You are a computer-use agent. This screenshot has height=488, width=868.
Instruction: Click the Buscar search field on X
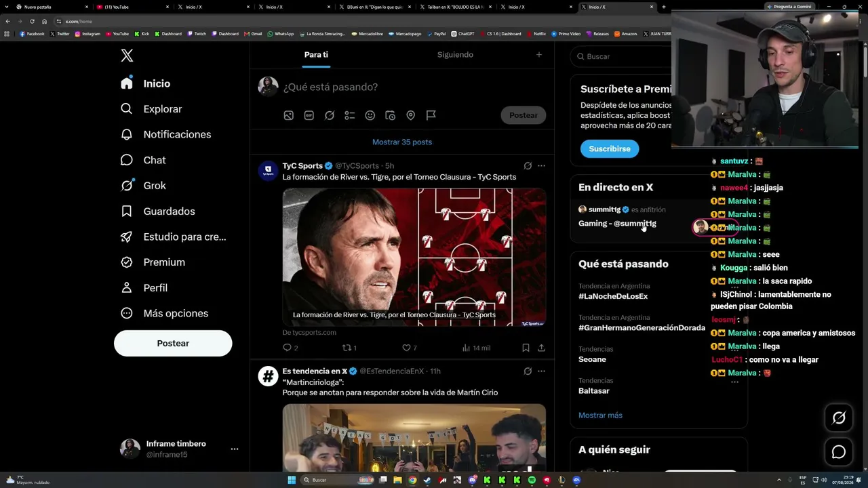pos(622,56)
